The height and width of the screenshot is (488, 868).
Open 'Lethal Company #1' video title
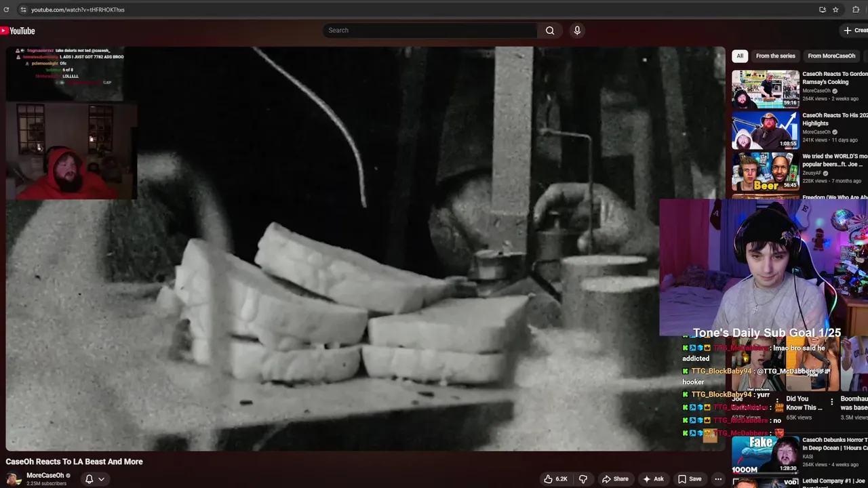[x=835, y=481]
